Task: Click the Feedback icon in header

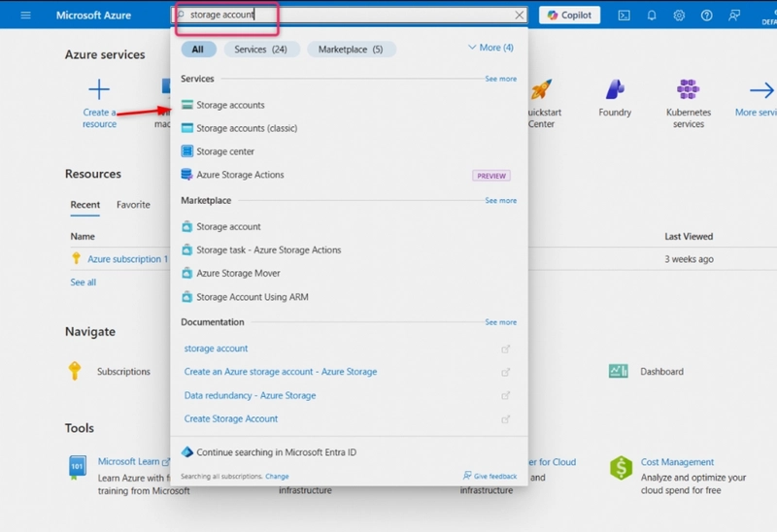Action: coord(734,16)
